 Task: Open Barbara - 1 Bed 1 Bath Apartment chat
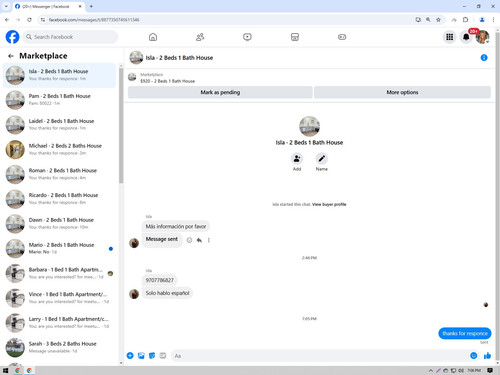(x=59, y=273)
